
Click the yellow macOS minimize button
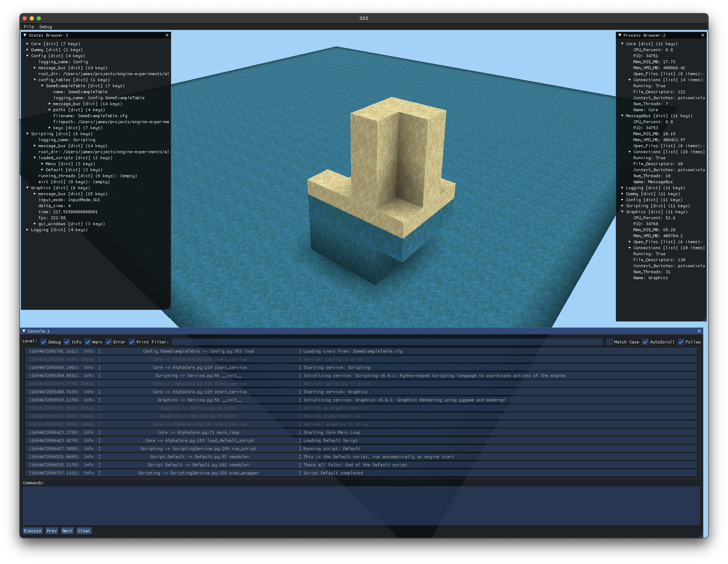[x=32, y=18]
